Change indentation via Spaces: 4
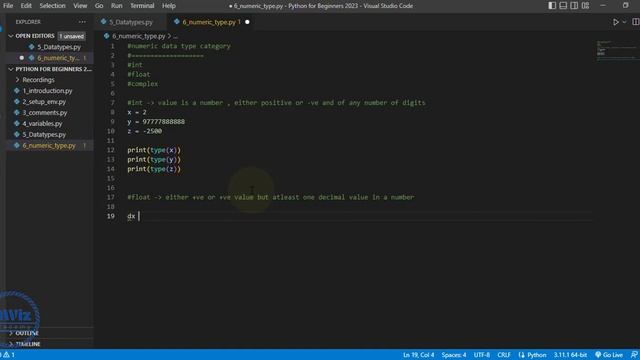 453,355
